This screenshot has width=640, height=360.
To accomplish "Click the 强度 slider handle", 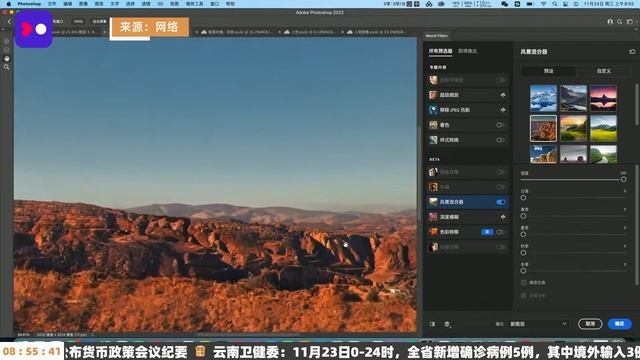I will (x=623, y=179).
